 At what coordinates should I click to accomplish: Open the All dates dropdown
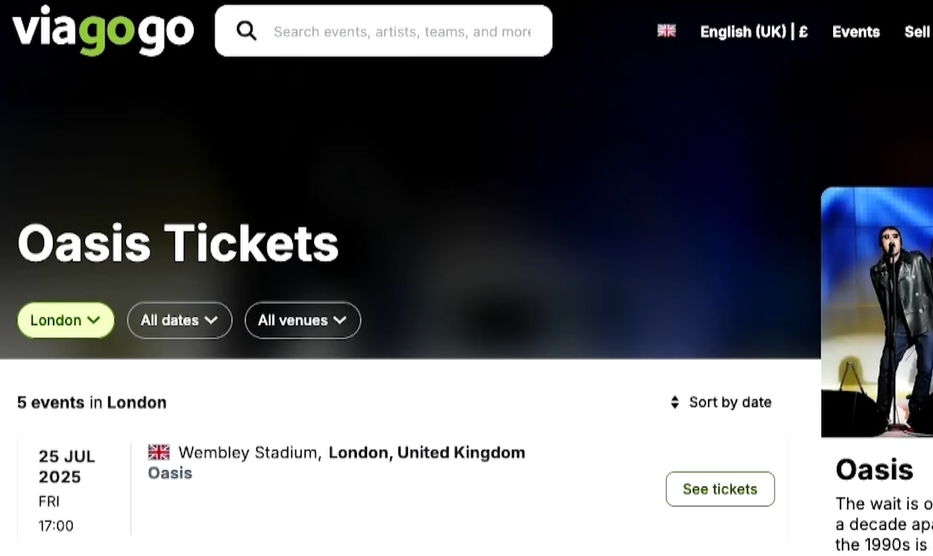pos(179,320)
